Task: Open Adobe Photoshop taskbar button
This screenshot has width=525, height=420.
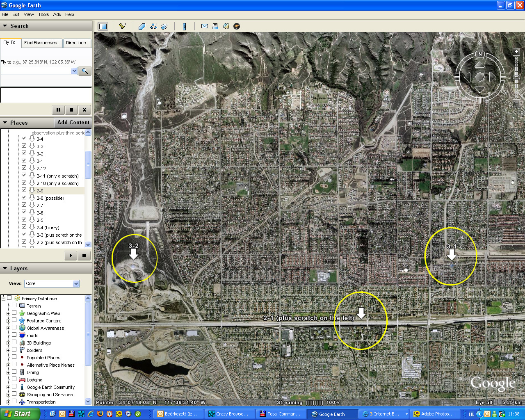Action: coord(436,414)
